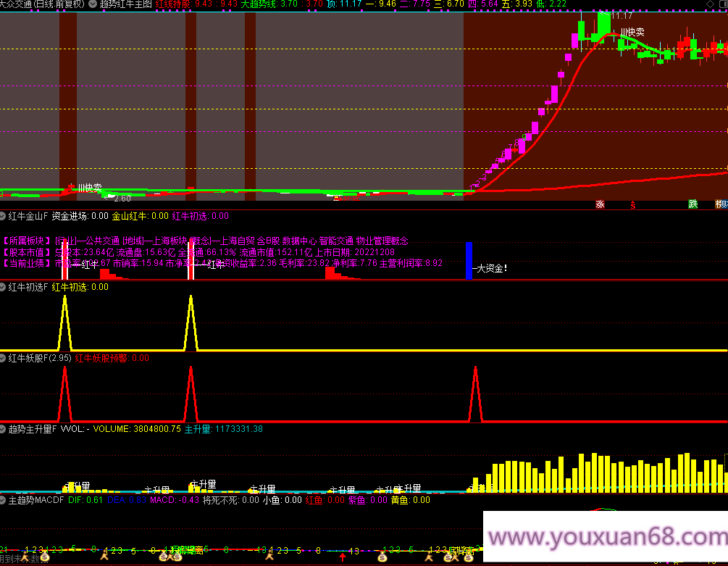Screen dimensions: 728x566
Task: Open the 红牛金山F indicator settings dropdown
Action: [x=4, y=216]
